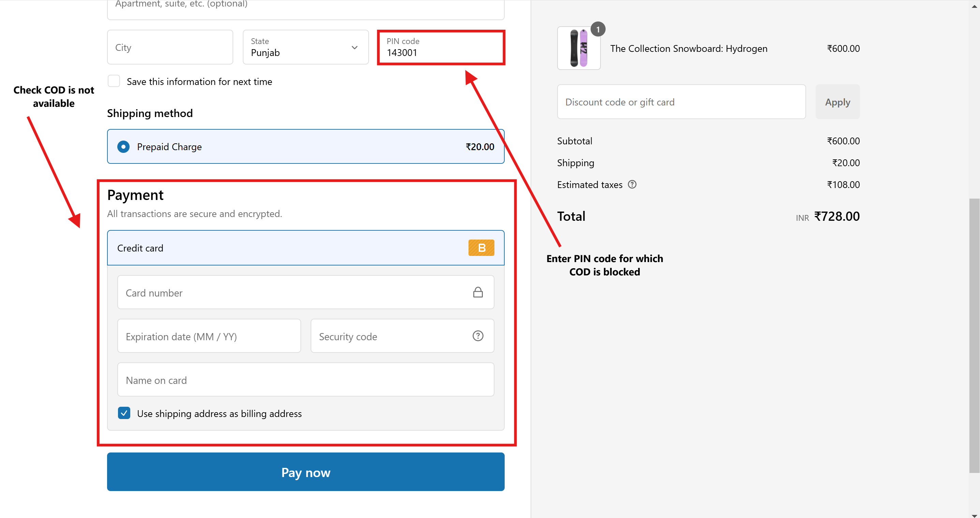Select the Prepaid Charge shipping option

(123, 146)
